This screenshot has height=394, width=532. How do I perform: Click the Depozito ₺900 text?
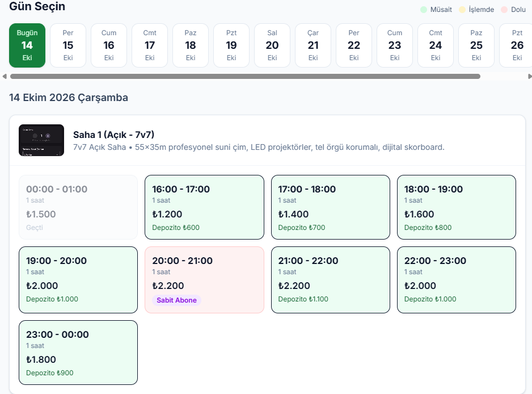(49, 373)
